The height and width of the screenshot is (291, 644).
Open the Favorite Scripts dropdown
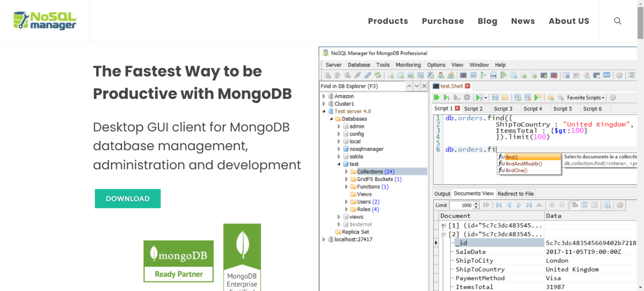coord(586,97)
